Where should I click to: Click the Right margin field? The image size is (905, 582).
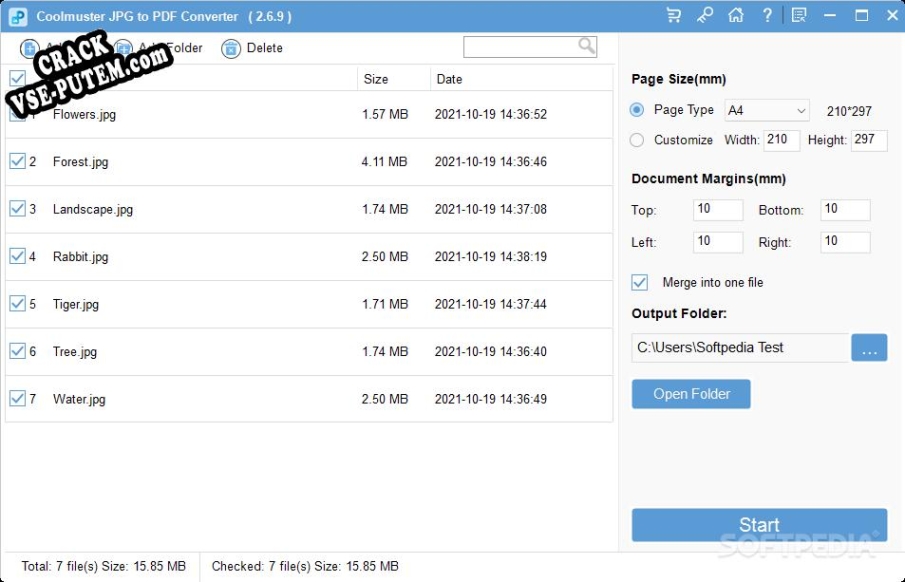[845, 242]
